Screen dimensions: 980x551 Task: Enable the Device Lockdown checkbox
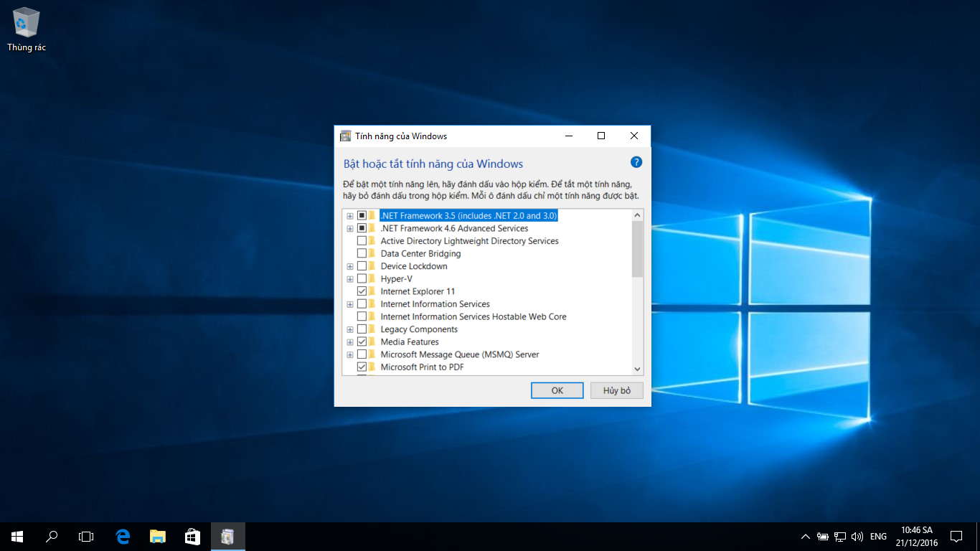click(x=362, y=266)
